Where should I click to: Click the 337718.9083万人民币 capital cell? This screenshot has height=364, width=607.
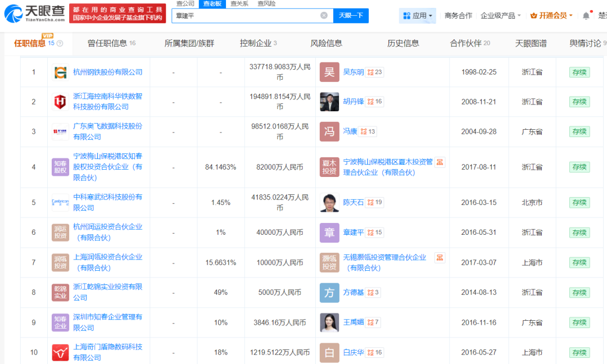pos(280,72)
